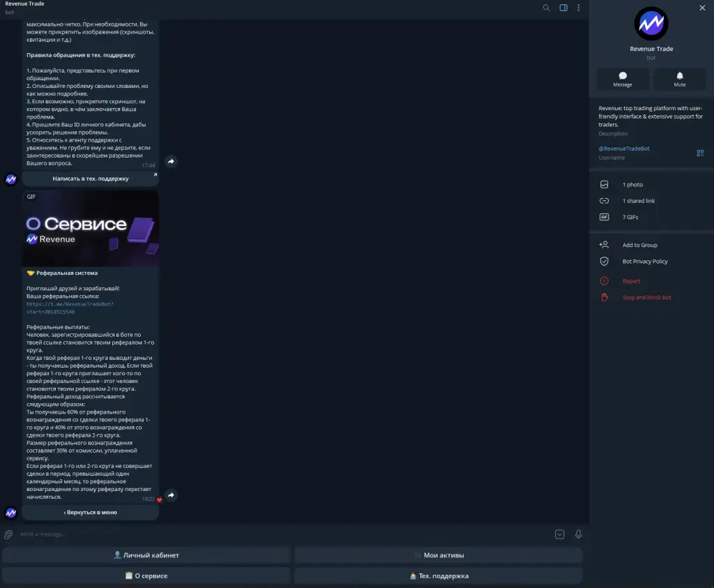Click Мои активы keyboard button

click(439, 555)
